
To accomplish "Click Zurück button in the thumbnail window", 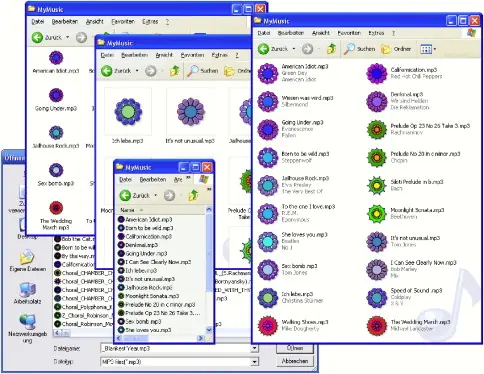I will point(116,71).
